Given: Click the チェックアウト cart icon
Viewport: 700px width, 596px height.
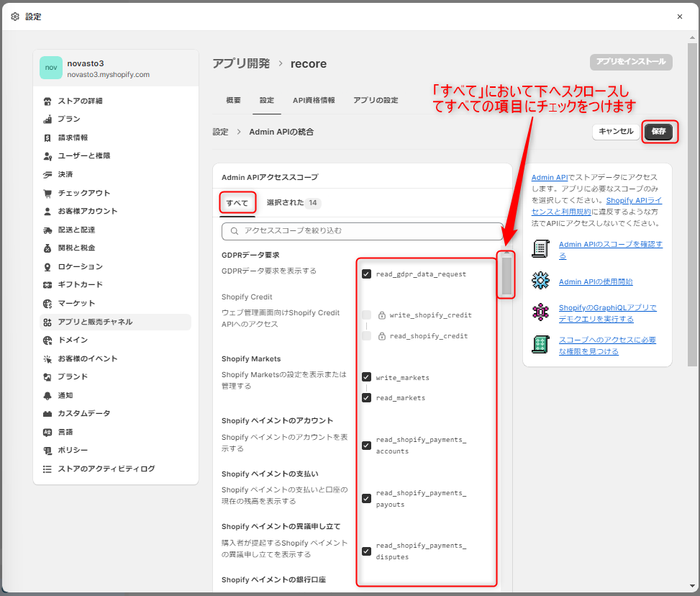Looking at the screenshot, I should tap(47, 193).
